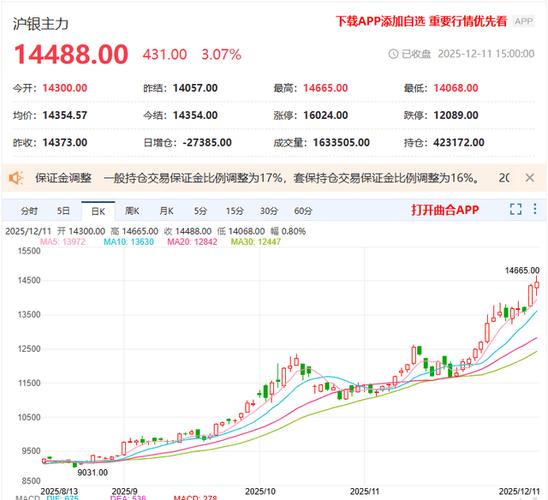
Task: Click the MA5: 13972 indicator label
Action: [x=63, y=242]
